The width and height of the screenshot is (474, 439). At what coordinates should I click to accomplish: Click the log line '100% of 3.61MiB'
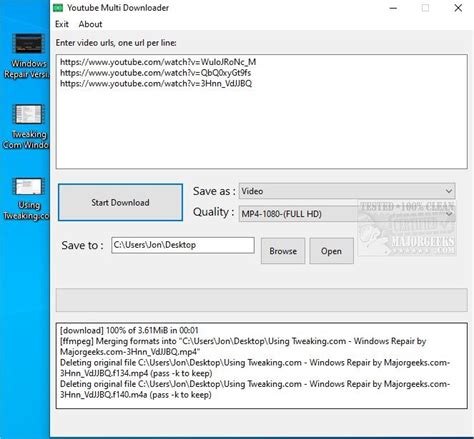pyautogui.click(x=129, y=330)
